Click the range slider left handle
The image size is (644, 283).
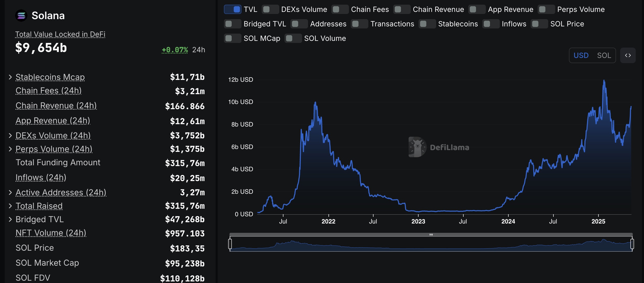coord(230,244)
